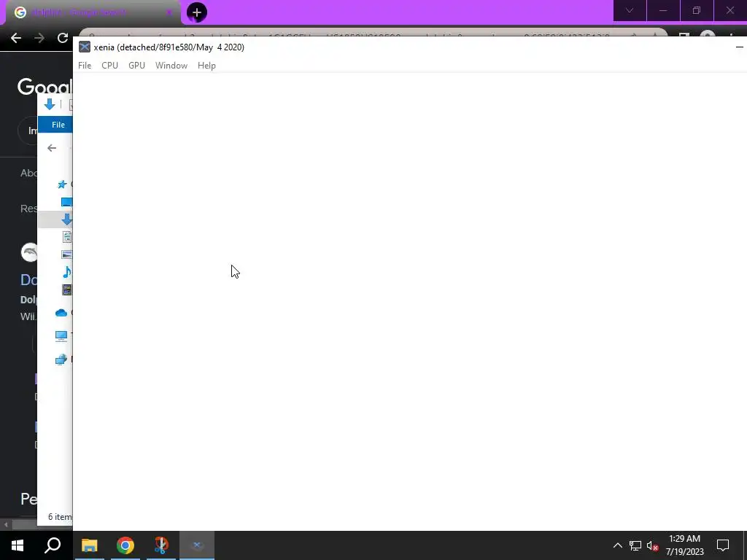
Task: Open the Window menu in xenia
Action: pos(171,66)
